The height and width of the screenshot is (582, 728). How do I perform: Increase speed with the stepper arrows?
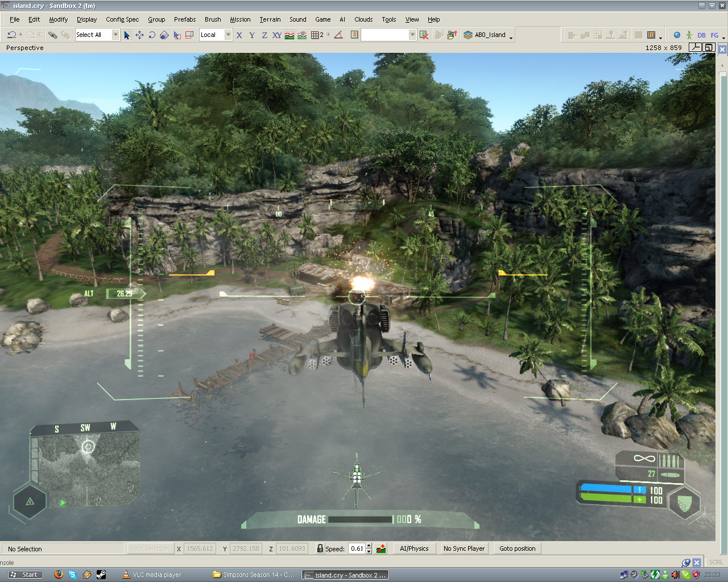369,546
